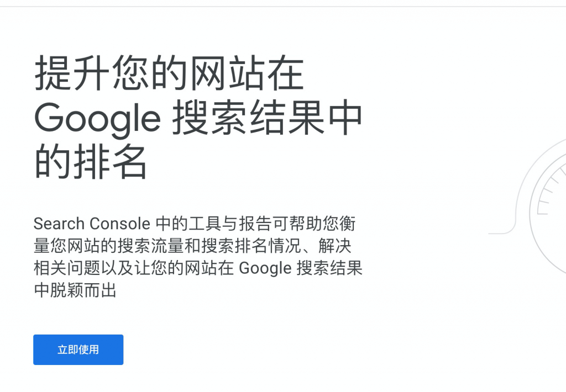The image size is (566, 392).
Task: Click the word Google in the description paragraph
Action: pos(265,268)
